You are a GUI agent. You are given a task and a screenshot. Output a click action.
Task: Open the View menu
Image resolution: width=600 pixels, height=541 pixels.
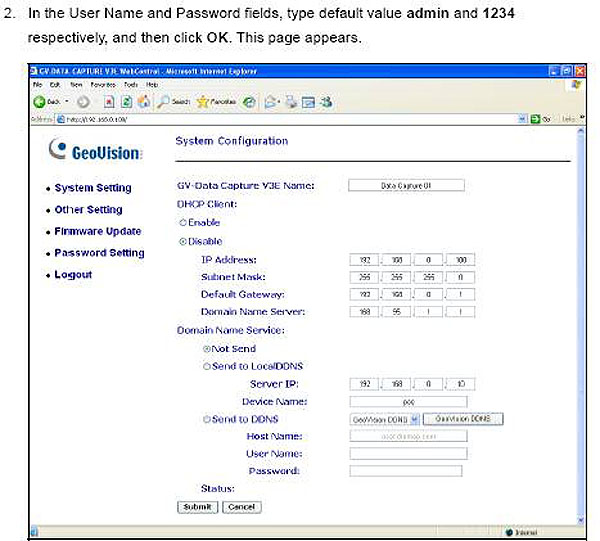[x=76, y=85]
